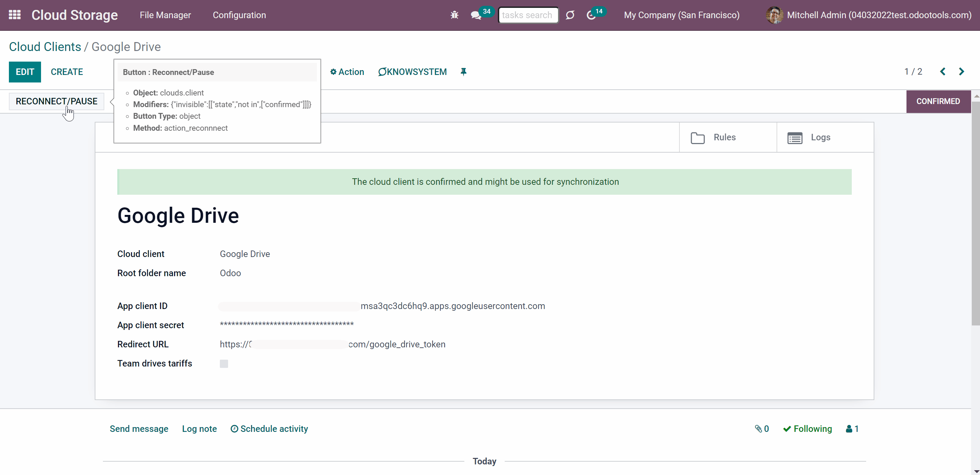Open the apps grid menu icon
980x475 pixels.
tap(14, 15)
